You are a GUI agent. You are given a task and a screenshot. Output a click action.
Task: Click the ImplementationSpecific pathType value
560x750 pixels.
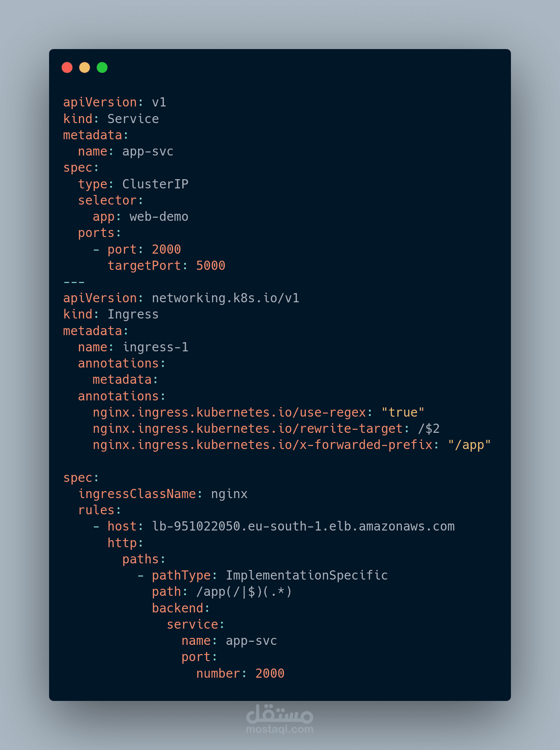(x=306, y=576)
